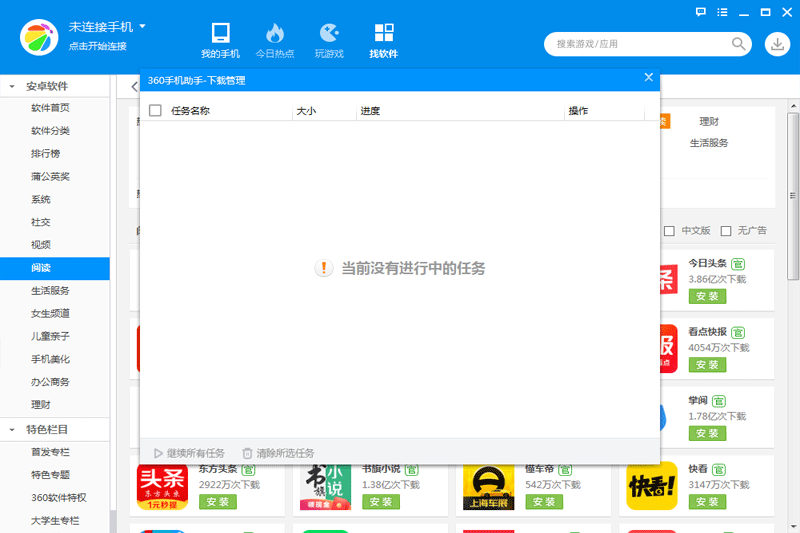Install the 今日头条 app
The width and height of the screenshot is (800, 533).
click(x=707, y=297)
